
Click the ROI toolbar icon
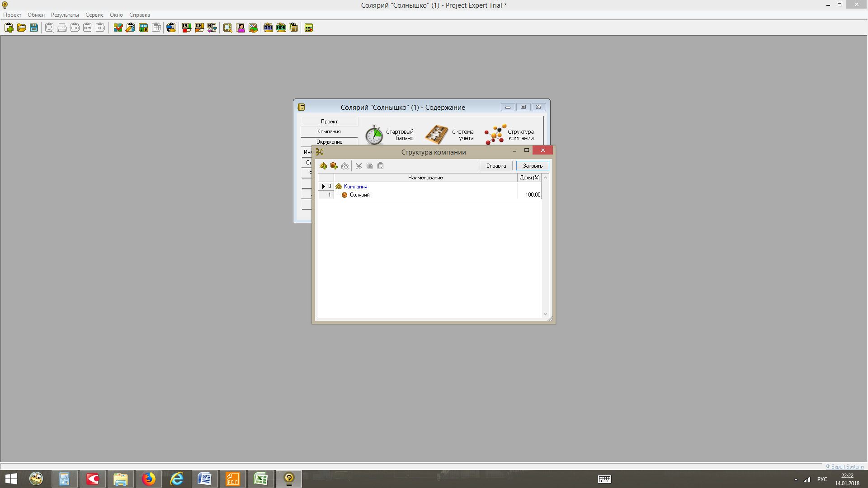268,28
